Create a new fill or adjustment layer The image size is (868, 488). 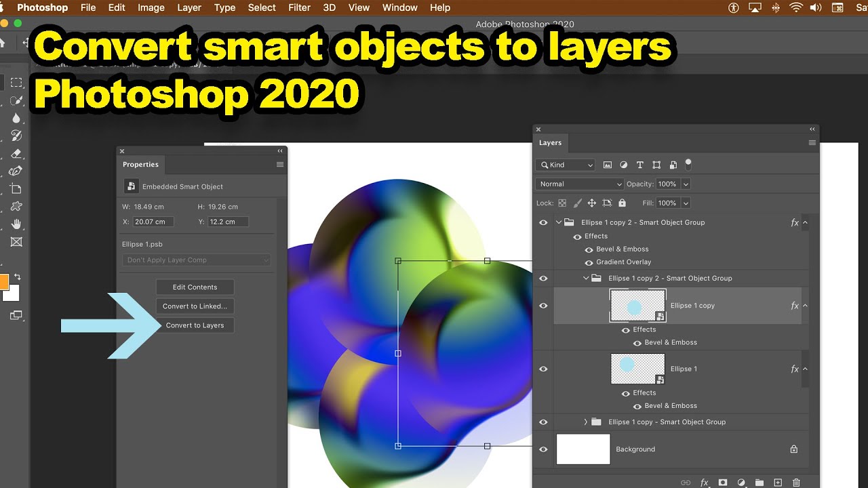(x=741, y=483)
